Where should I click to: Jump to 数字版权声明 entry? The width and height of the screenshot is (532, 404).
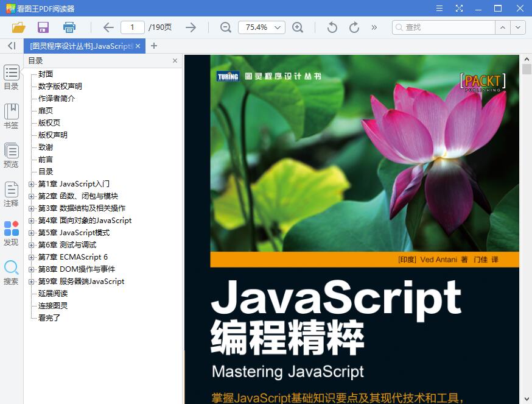pos(60,87)
